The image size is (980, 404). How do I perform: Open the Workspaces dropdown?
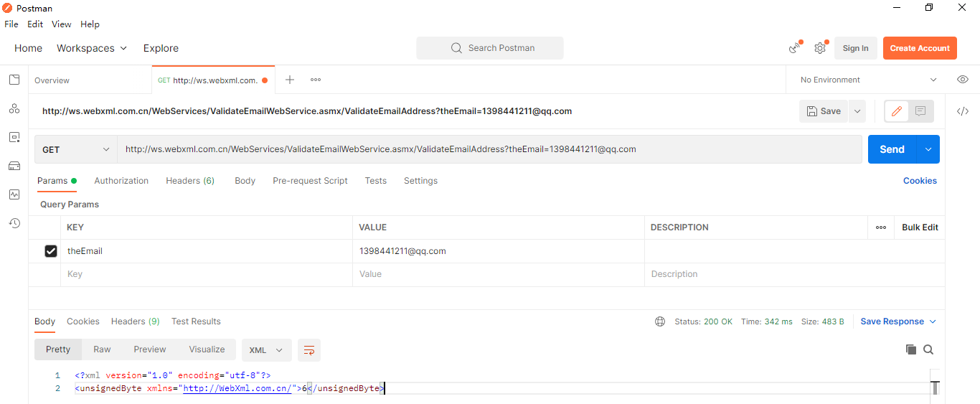[x=92, y=48]
